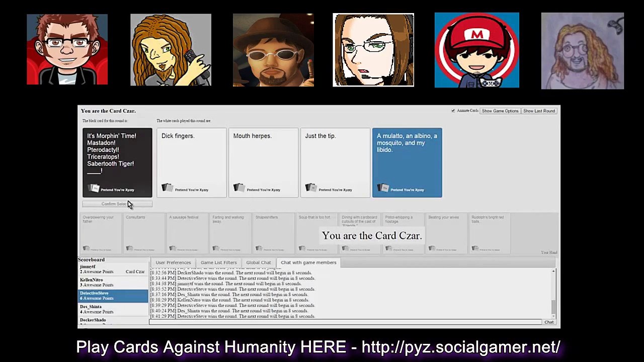Select DeckerShado row in the scoreboard
The image size is (644, 362).
[x=113, y=321]
